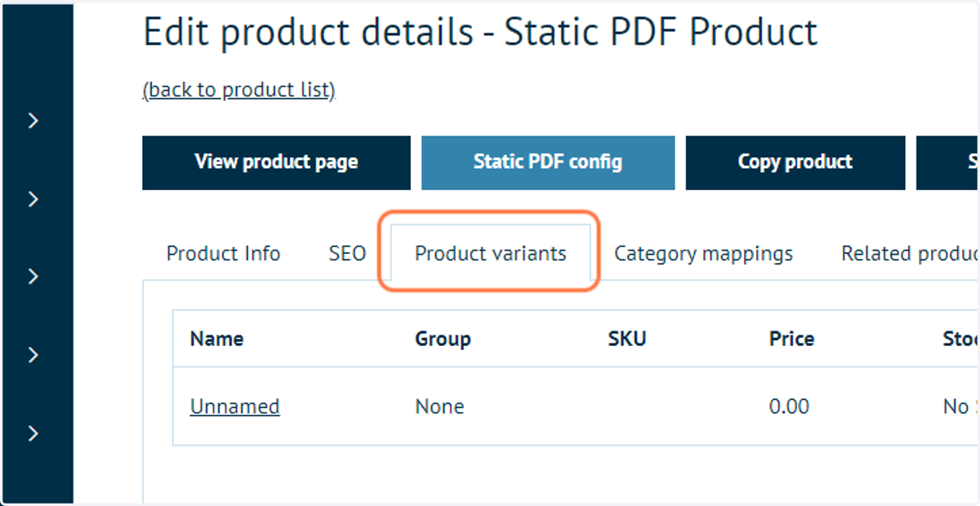Select the Product variants tab
980x506 pixels.
click(490, 254)
